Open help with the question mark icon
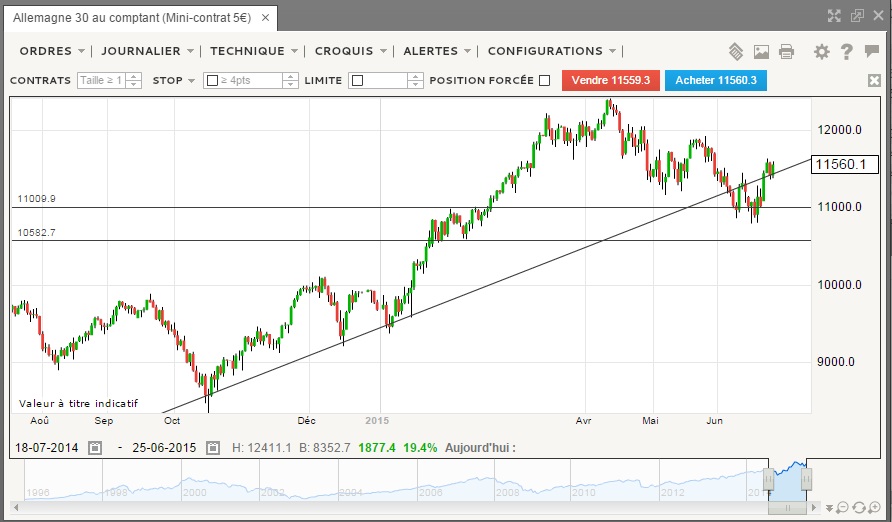 (846, 52)
